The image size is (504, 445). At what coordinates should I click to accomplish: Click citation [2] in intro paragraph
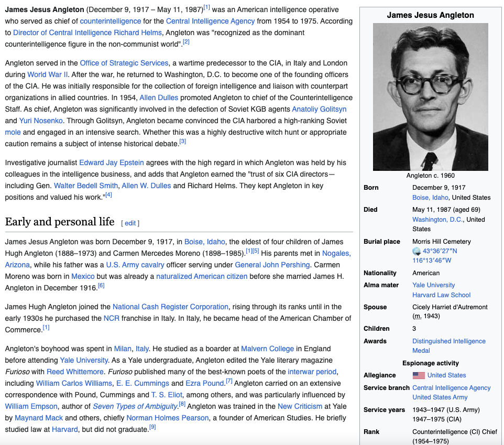[186, 42]
